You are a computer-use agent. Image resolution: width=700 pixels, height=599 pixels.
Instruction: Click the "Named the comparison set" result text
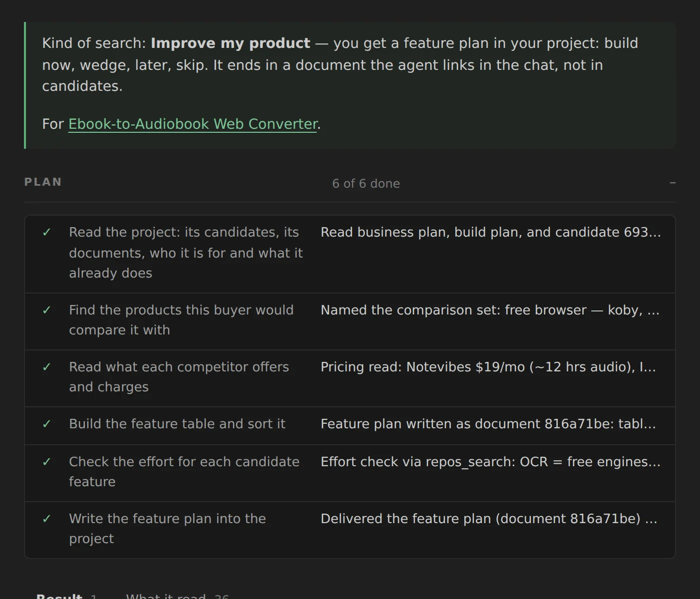coord(490,310)
